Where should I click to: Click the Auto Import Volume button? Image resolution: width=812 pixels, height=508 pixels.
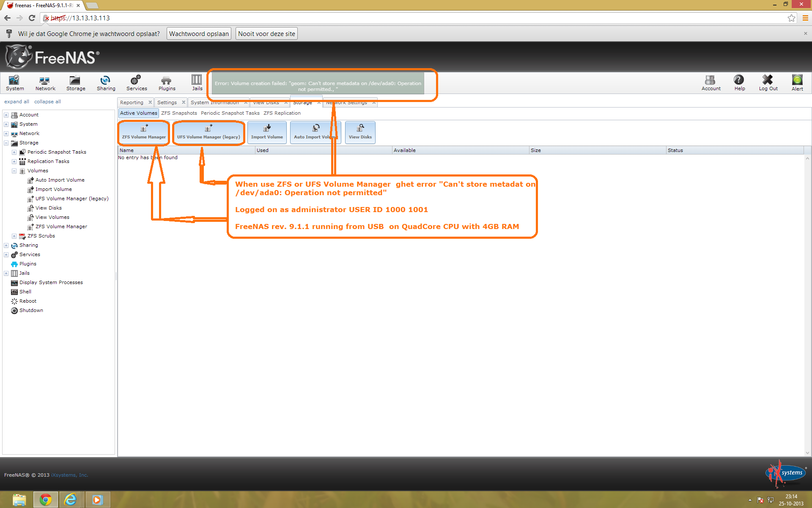(x=315, y=133)
